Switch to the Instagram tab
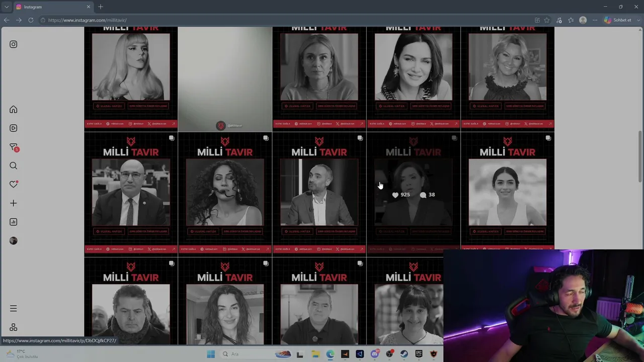The image size is (644, 362). pos(53,7)
